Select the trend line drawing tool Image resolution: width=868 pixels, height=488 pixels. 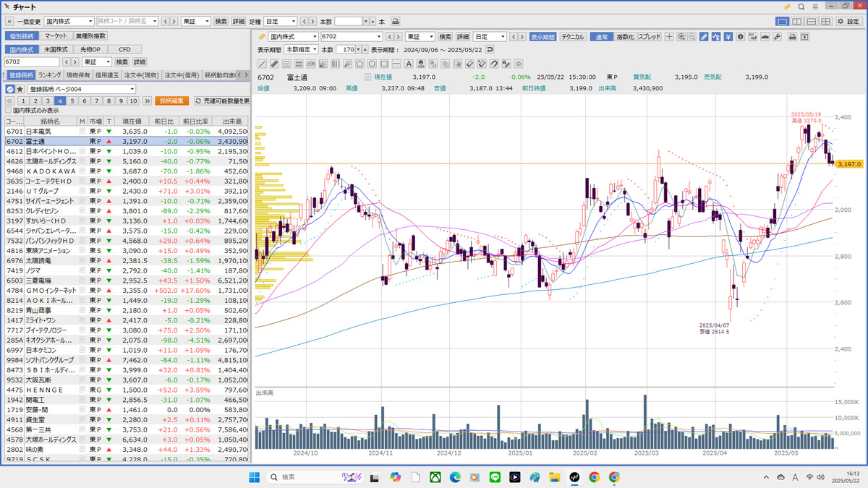[262, 63]
